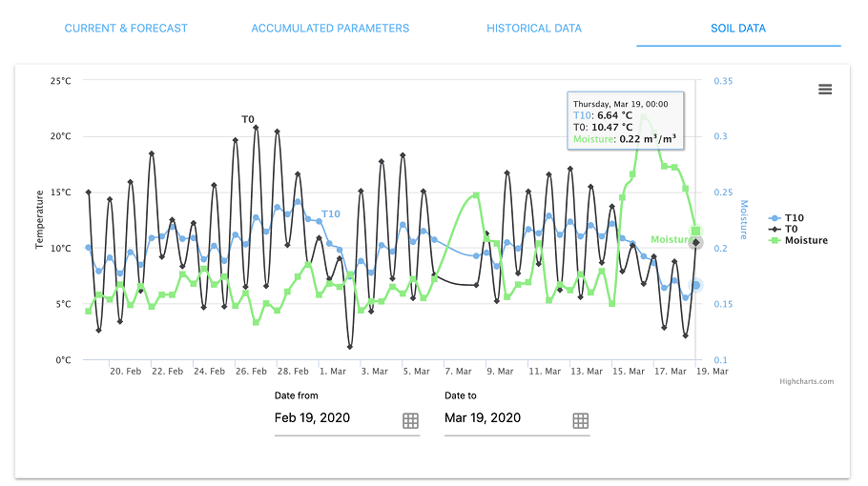This screenshot has height=486, width=868.
Task: Click the Moisture right axis title
Action: 744,219
